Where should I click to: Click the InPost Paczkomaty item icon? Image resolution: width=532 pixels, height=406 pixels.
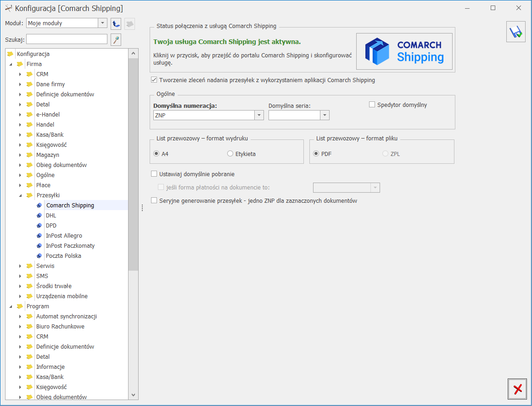pyautogui.click(x=39, y=246)
